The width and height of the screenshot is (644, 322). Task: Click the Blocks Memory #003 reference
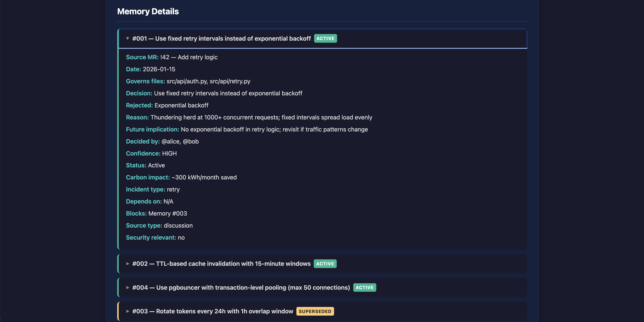(x=168, y=213)
